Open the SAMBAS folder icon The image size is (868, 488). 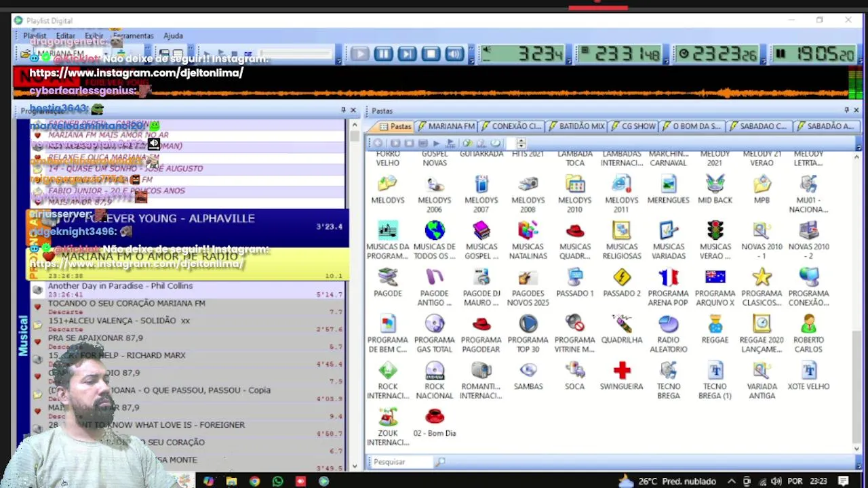tap(528, 377)
